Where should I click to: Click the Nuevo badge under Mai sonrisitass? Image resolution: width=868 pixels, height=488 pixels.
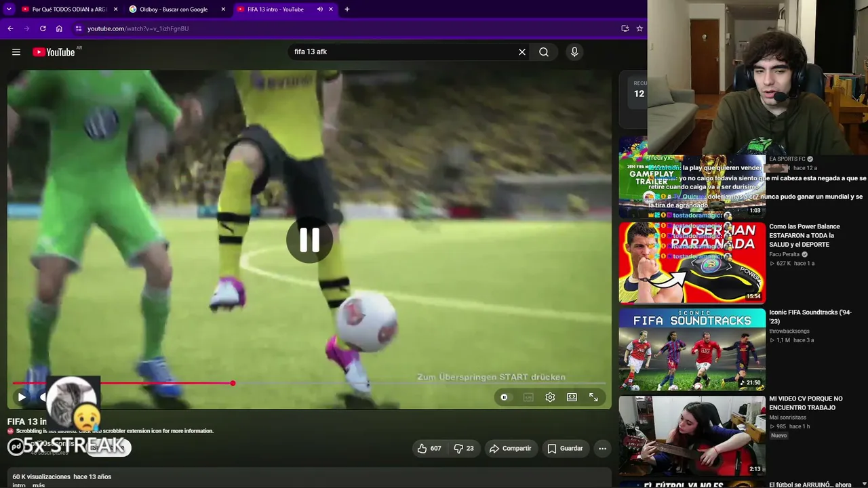pyautogui.click(x=778, y=436)
